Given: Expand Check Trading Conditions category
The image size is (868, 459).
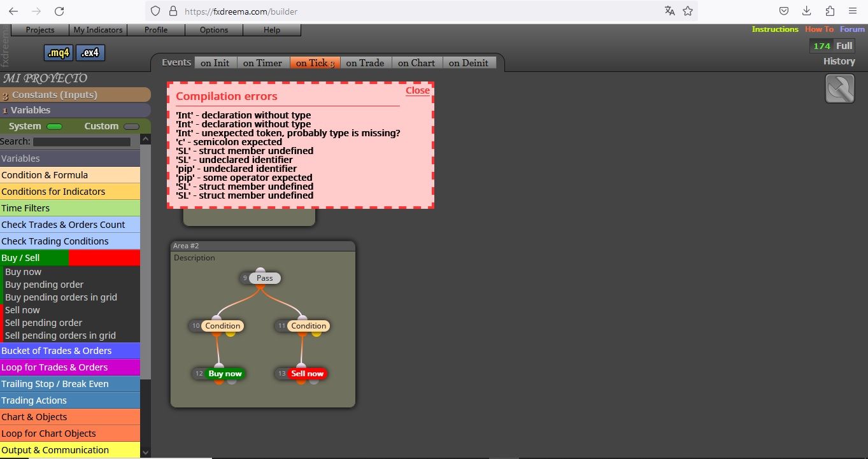Looking at the screenshot, I should [70, 241].
